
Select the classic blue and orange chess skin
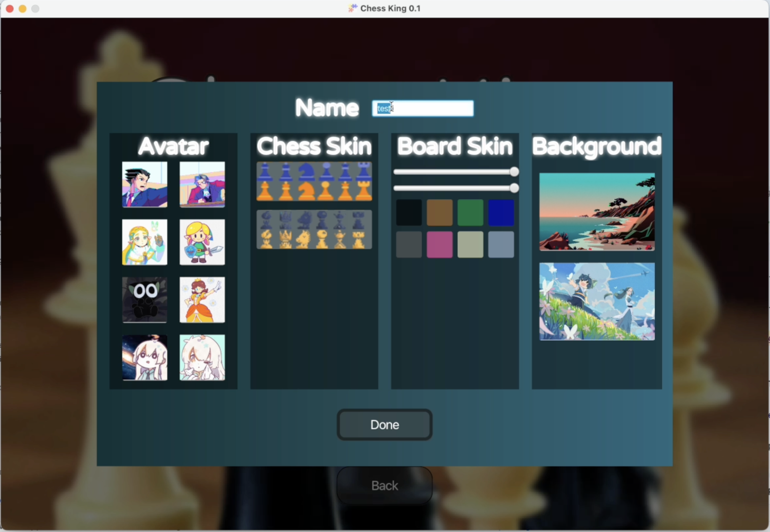coord(314,181)
